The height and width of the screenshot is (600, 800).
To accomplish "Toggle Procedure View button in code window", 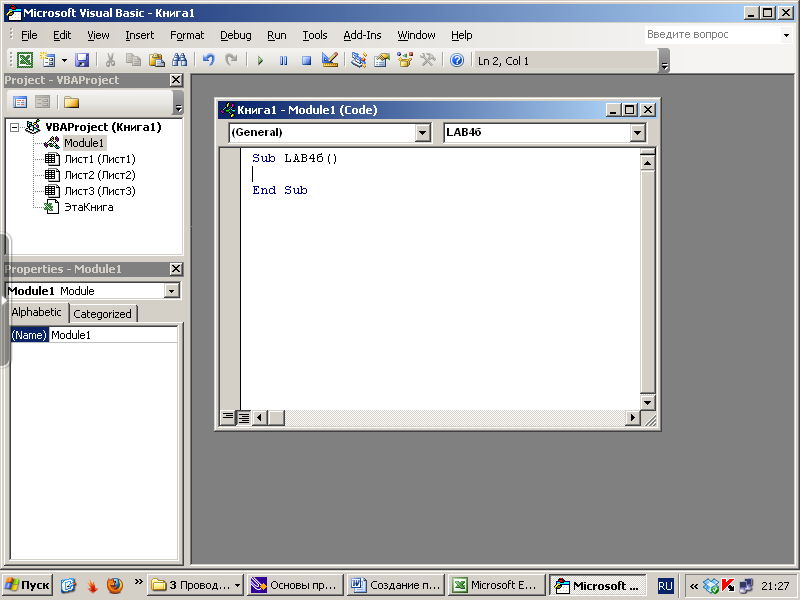I will click(228, 418).
